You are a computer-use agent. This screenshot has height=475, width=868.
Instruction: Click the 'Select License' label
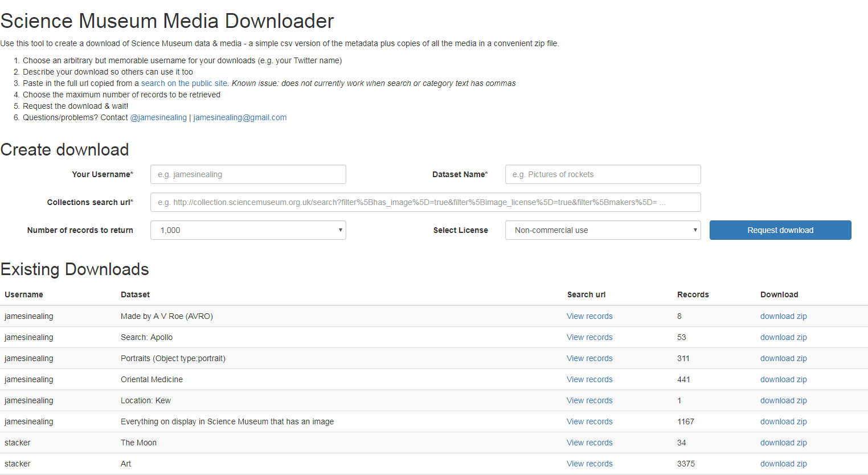[461, 230]
